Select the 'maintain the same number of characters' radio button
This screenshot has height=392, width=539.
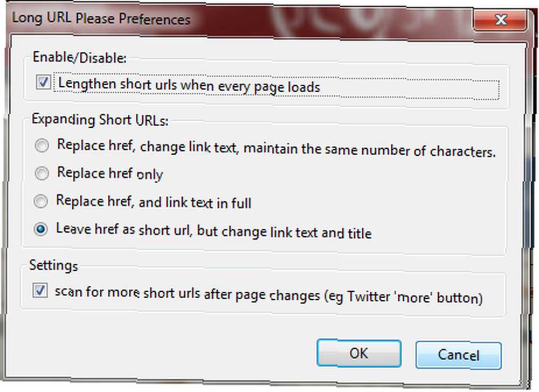42,146
